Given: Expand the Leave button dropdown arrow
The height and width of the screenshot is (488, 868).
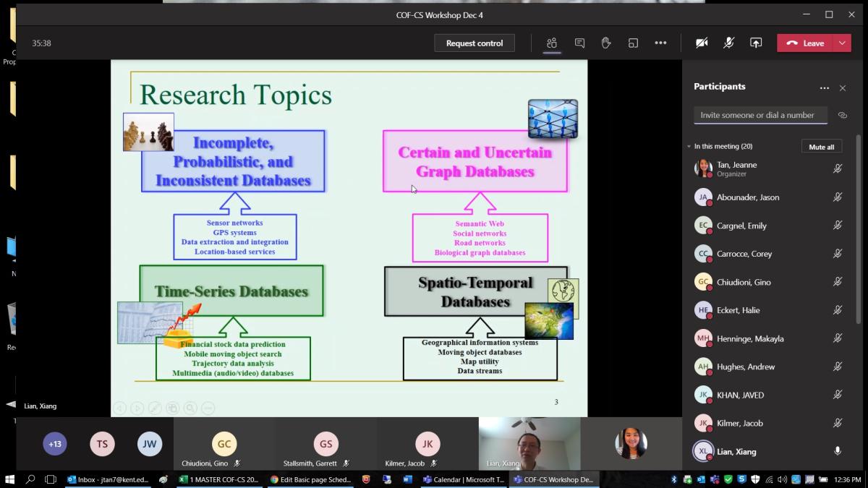Looking at the screenshot, I should [x=842, y=43].
